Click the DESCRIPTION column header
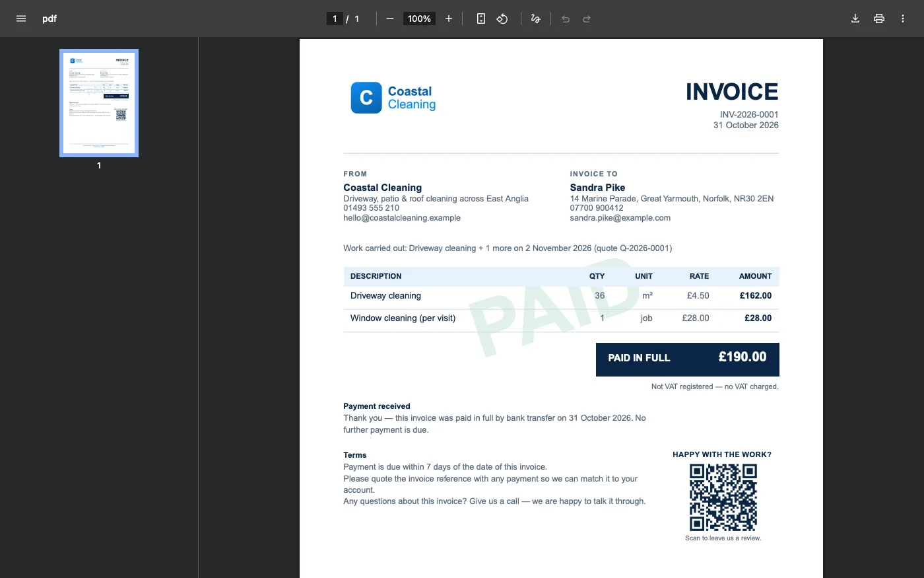The width and height of the screenshot is (924, 578). click(x=376, y=276)
